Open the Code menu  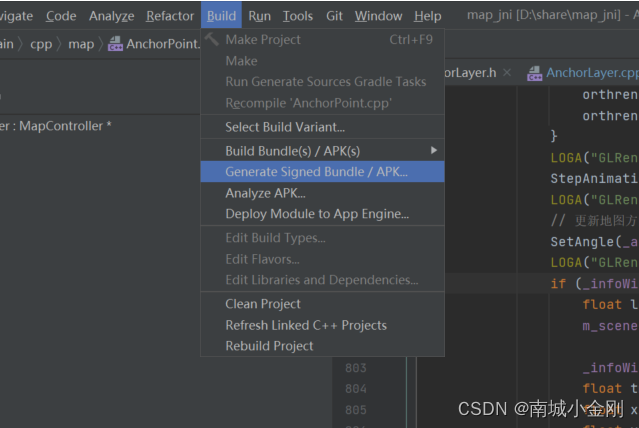61,16
